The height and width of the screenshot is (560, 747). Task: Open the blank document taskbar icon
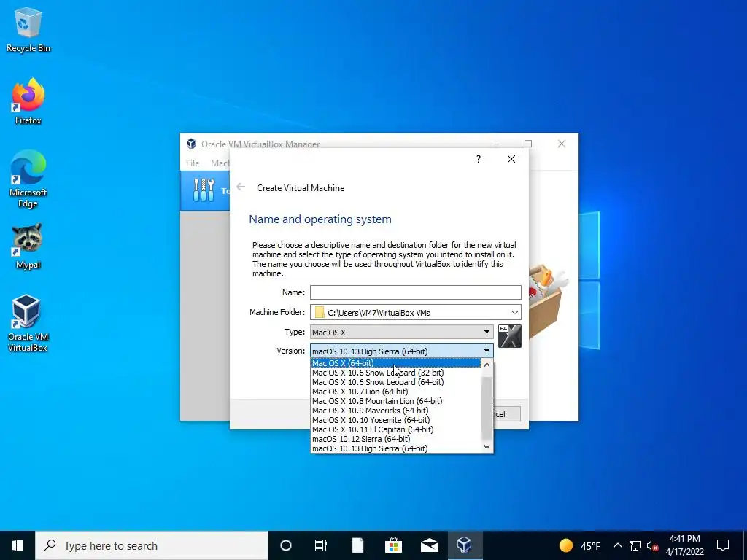357,545
